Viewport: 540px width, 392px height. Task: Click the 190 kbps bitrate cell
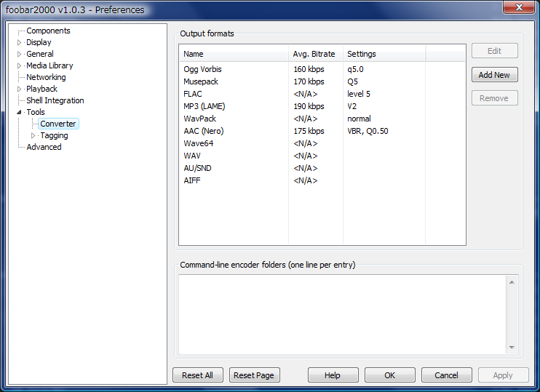309,106
